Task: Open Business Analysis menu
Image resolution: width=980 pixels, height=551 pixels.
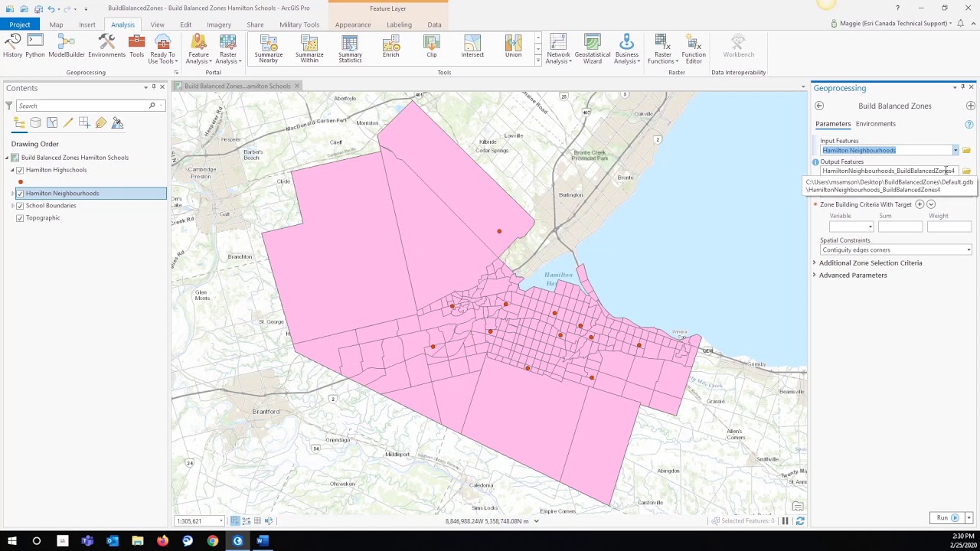Action: [626, 50]
